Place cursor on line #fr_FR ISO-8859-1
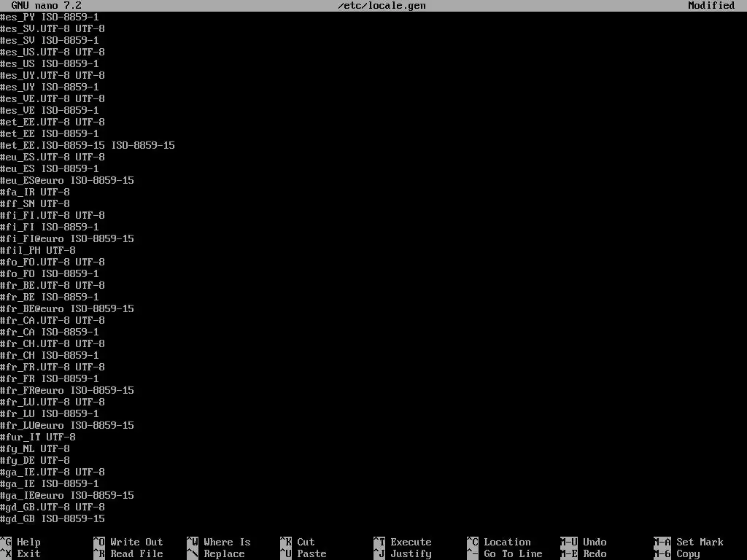The image size is (747, 560). click(x=50, y=378)
